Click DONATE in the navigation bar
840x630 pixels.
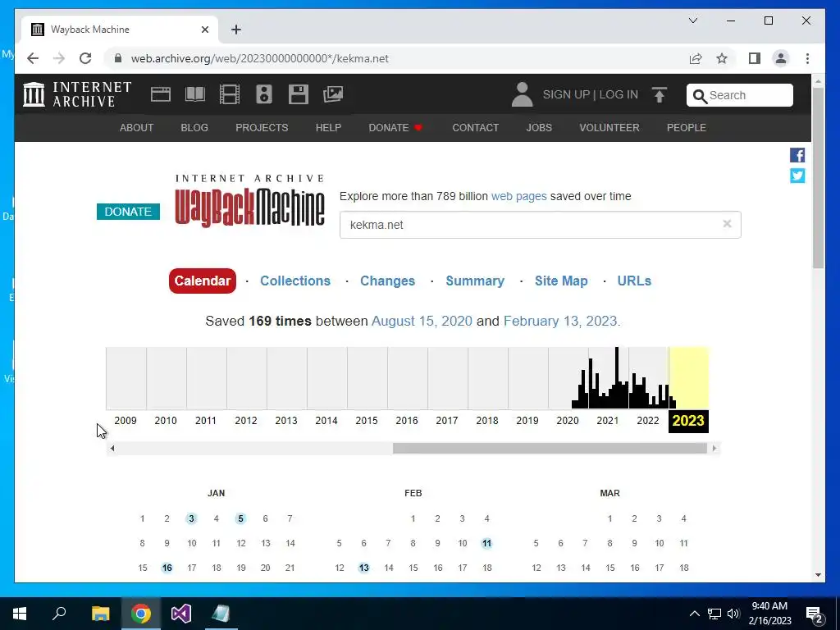tap(395, 127)
